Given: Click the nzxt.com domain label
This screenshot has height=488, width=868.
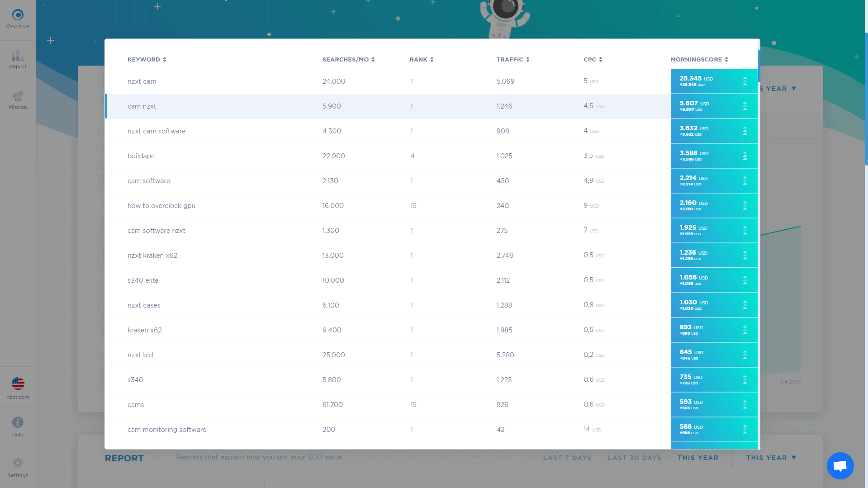Looking at the screenshot, I should tap(18, 397).
